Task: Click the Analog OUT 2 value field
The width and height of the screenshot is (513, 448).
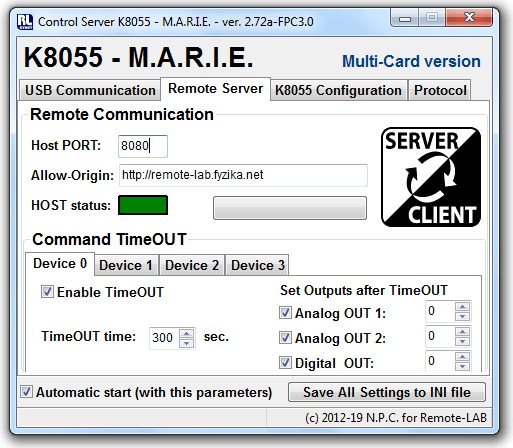Action: [x=440, y=336]
